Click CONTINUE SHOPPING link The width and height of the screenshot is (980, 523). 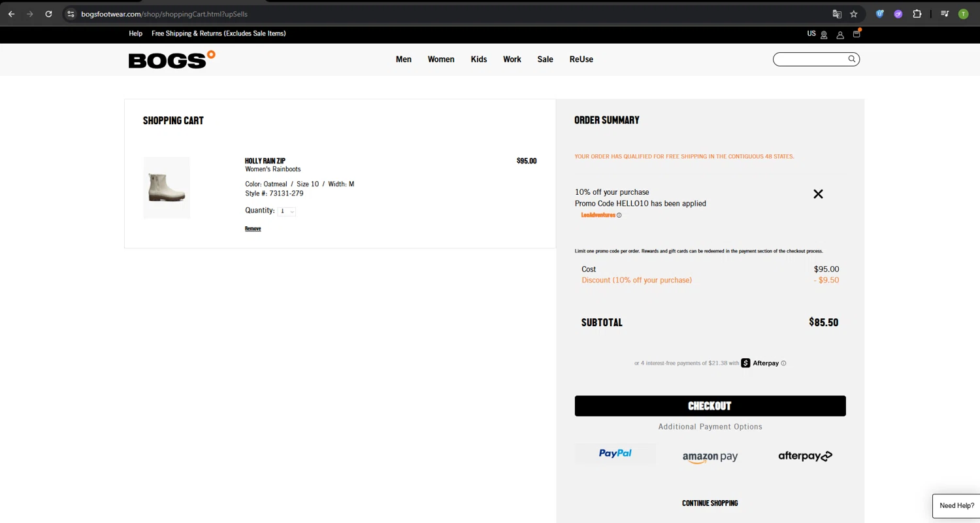(x=710, y=503)
